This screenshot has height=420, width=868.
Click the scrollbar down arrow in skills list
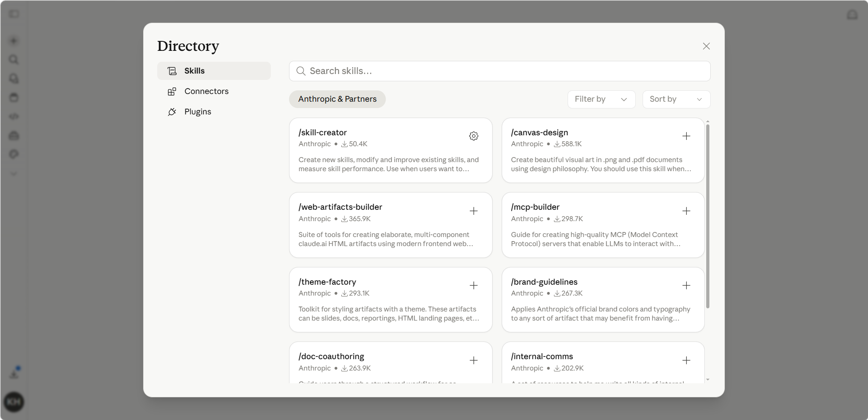coord(708,380)
